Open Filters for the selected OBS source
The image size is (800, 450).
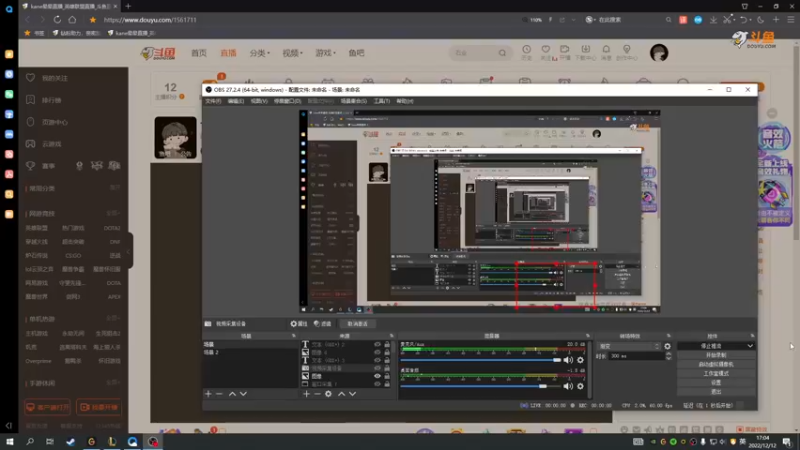pyautogui.click(x=322, y=323)
